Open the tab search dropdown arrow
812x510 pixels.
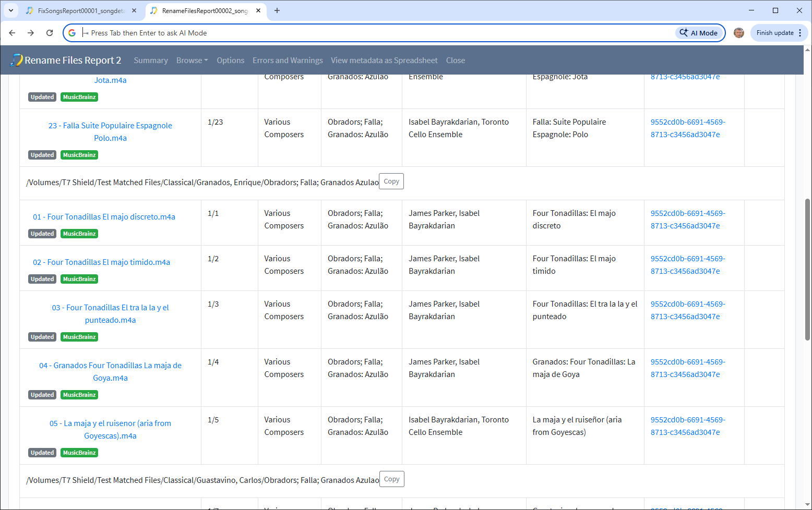[x=10, y=10]
